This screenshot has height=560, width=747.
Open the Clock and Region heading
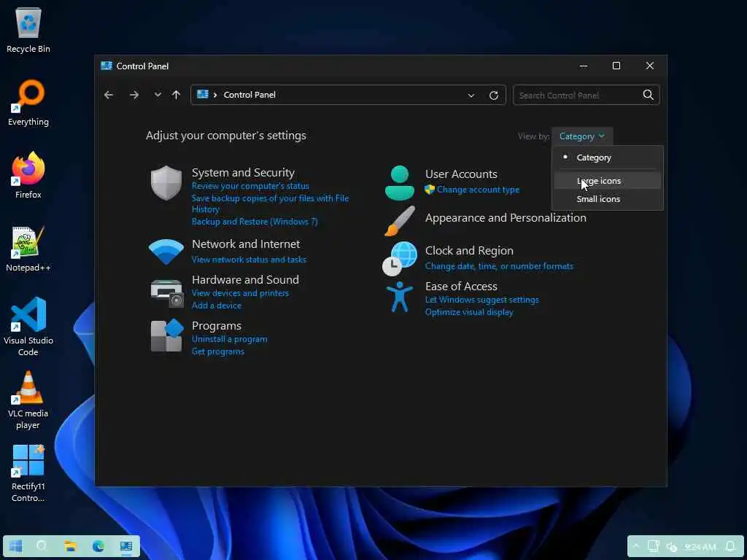tap(469, 251)
